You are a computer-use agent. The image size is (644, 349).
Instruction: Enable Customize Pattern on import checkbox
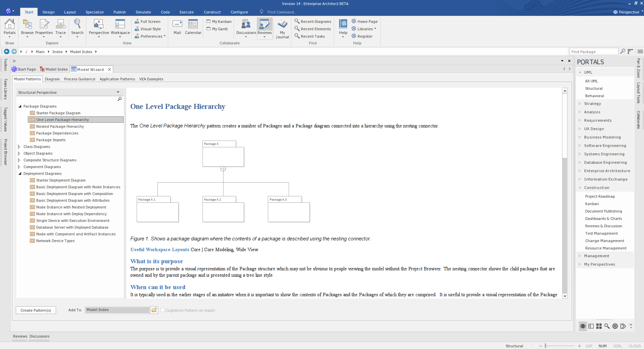point(163,310)
